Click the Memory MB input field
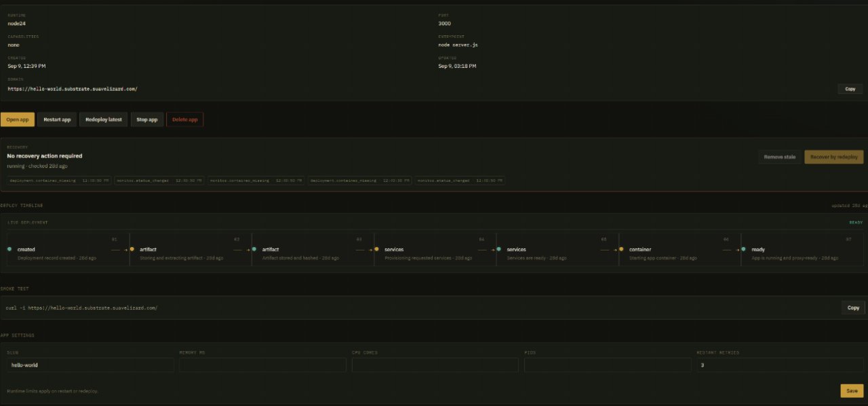 (x=262, y=365)
